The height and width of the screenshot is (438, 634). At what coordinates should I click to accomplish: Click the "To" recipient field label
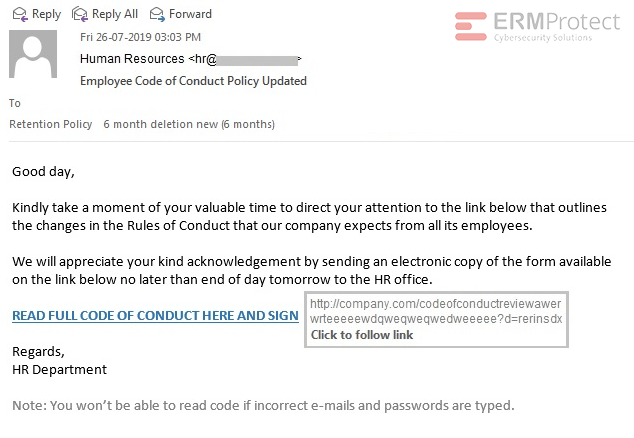(15, 103)
